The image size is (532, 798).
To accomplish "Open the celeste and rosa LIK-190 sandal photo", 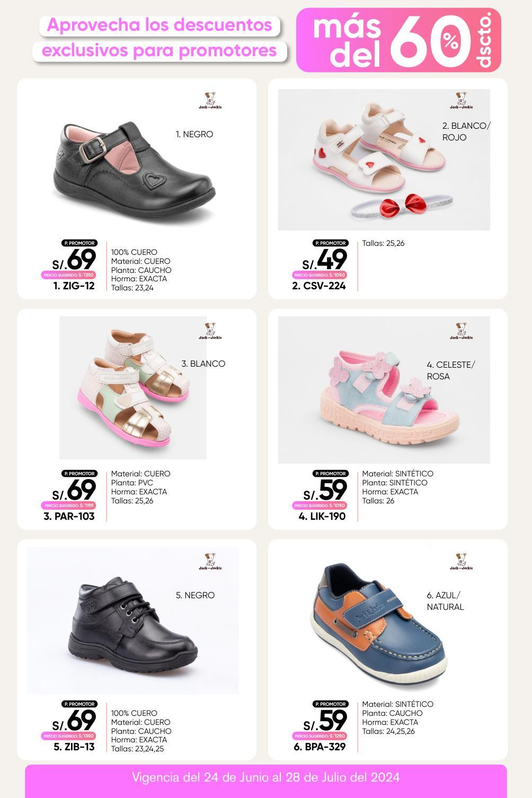I will (384, 390).
